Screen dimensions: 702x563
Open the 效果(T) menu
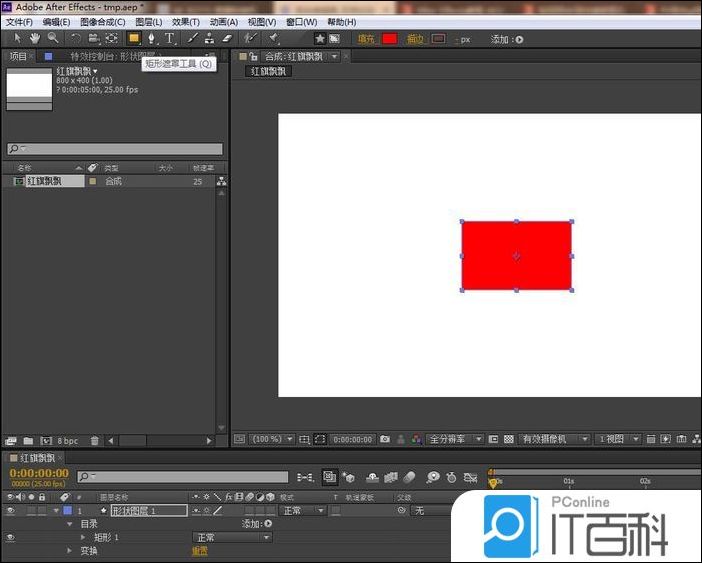(185, 22)
